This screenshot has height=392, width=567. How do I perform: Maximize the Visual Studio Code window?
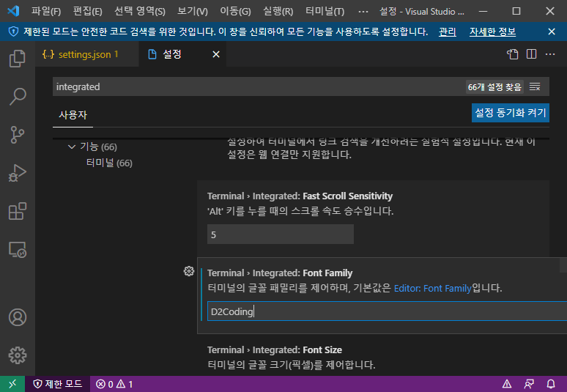(x=516, y=11)
